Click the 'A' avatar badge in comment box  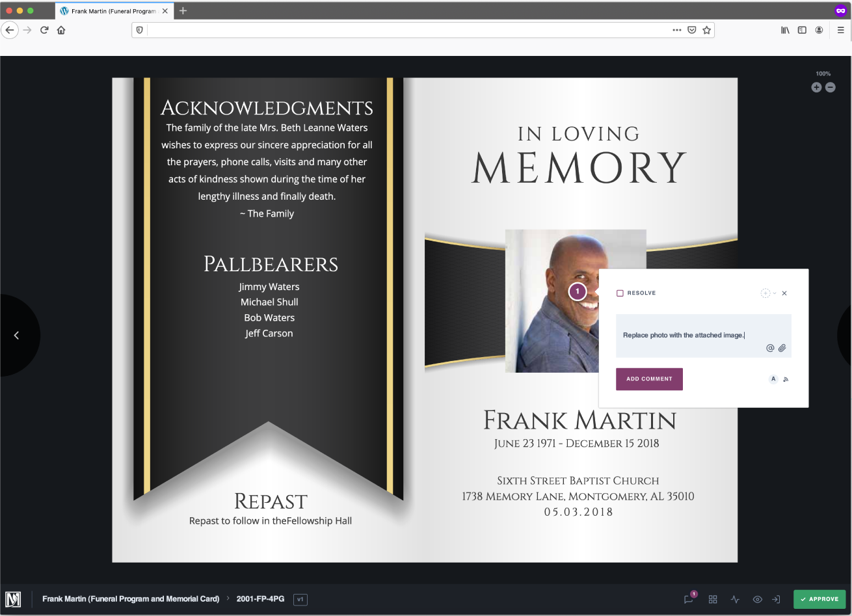(773, 379)
